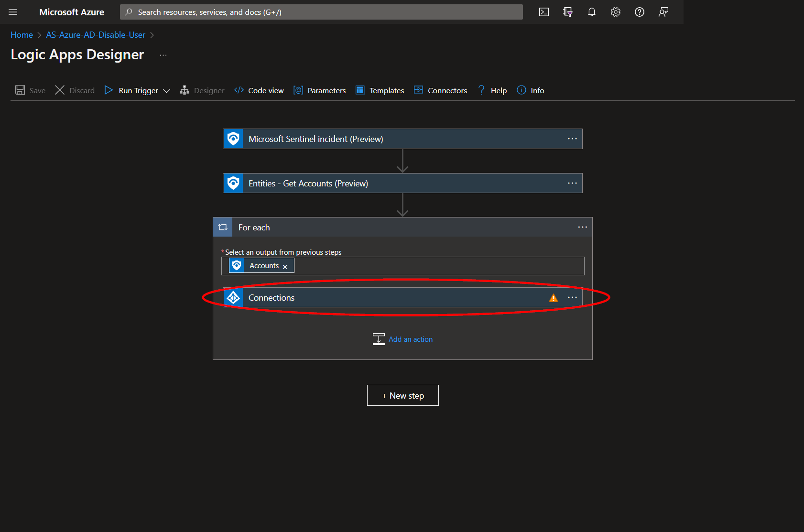Open the Feedback icon in top bar
The height and width of the screenshot is (532, 804).
click(x=663, y=12)
